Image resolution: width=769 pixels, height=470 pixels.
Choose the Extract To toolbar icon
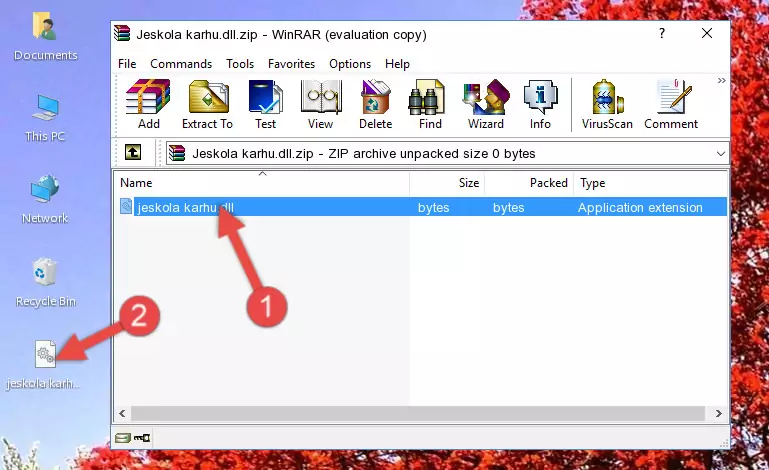pyautogui.click(x=207, y=104)
